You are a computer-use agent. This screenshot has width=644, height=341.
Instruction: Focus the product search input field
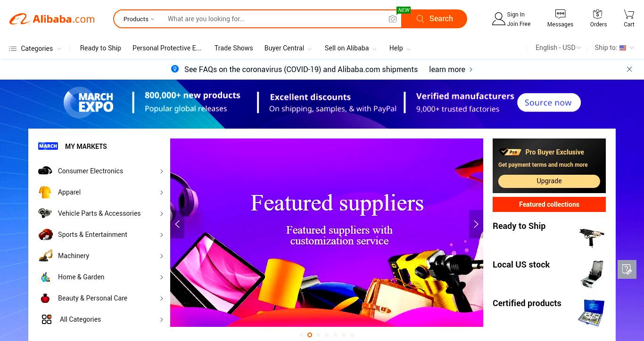coord(276,19)
